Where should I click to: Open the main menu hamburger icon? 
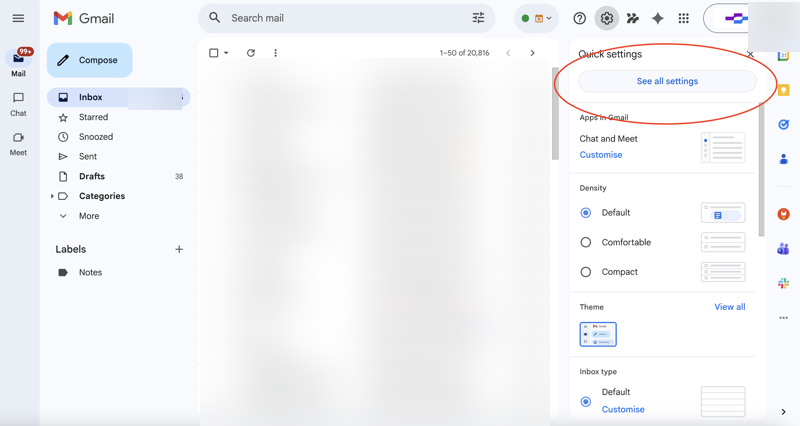point(18,18)
